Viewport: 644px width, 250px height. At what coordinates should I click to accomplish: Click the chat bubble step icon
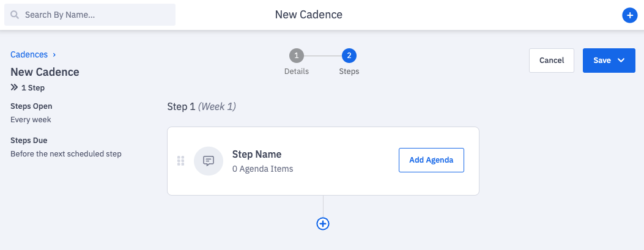(x=209, y=161)
